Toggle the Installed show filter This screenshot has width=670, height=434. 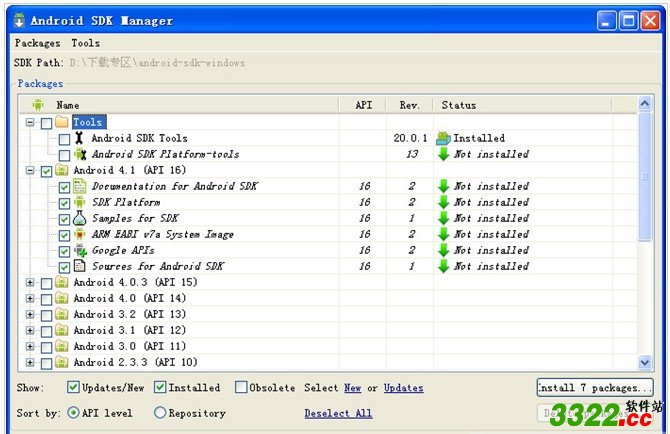click(160, 387)
